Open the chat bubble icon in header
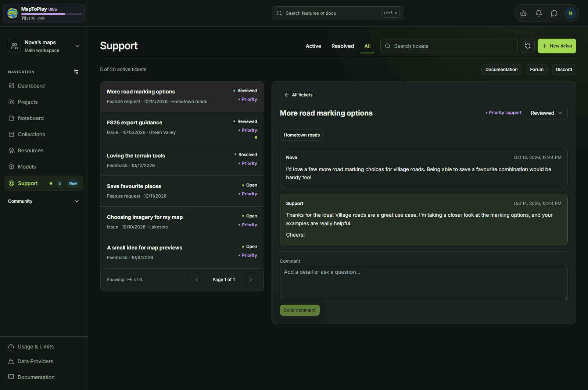Screen dimensions: 588x390 tap(554, 13)
